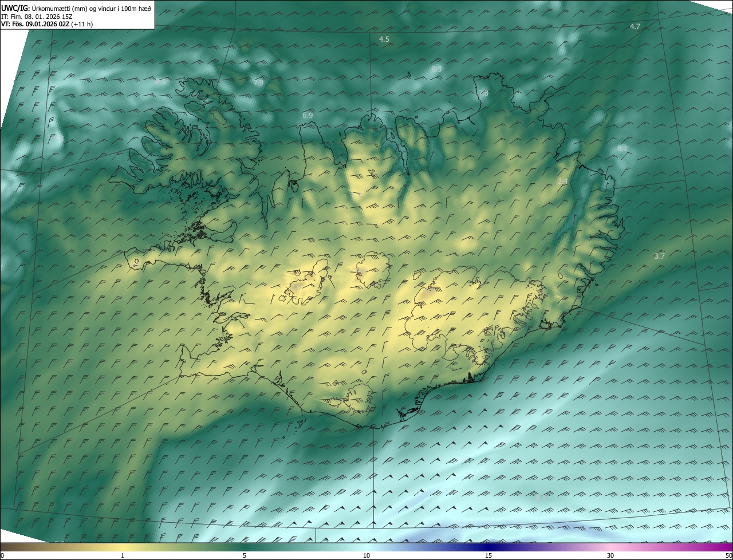Click the 50 tick on the color scale
The width and height of the screenshot is (733, 560).
pos(728,555)
